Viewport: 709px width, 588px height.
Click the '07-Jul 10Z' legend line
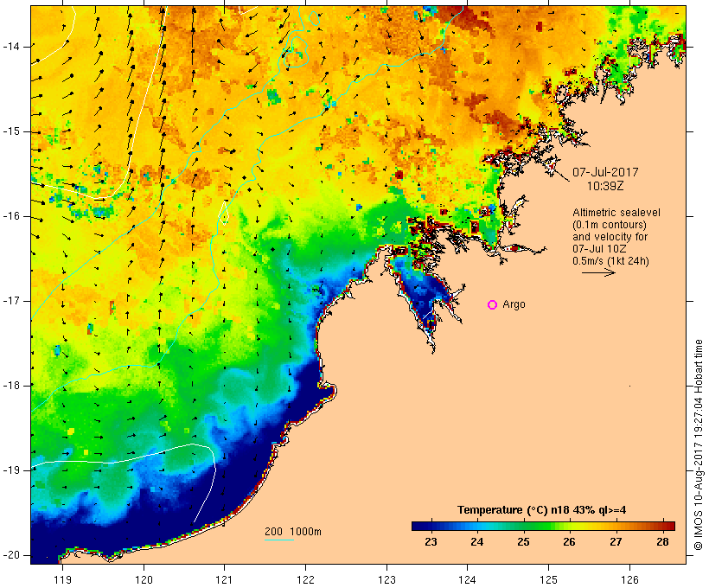[599, 249]
